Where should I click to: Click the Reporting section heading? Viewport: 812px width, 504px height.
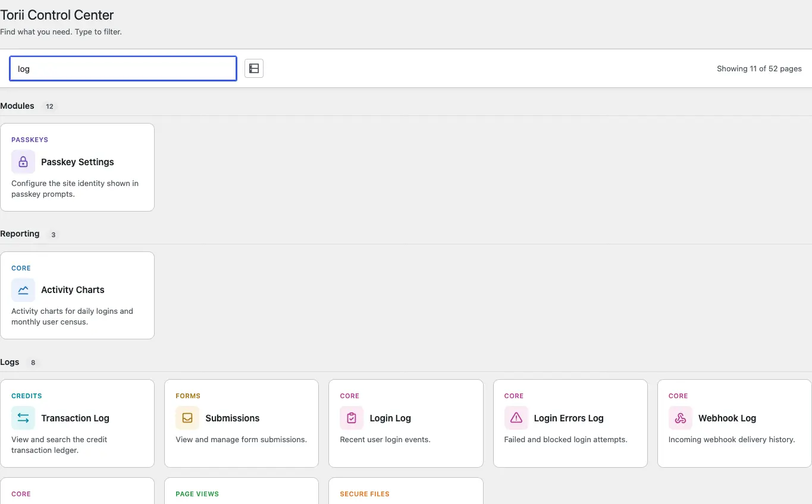coord(20,234)
